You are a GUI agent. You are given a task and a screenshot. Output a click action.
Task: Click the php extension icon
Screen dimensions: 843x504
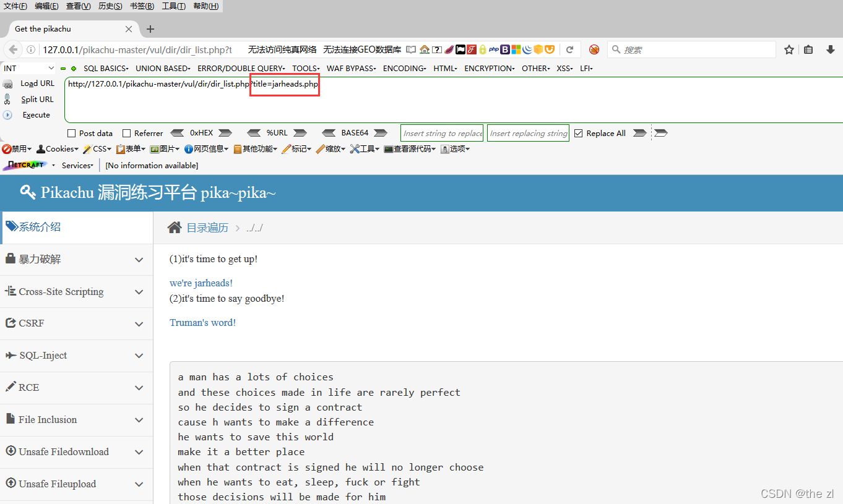click(x=494, y=49)
